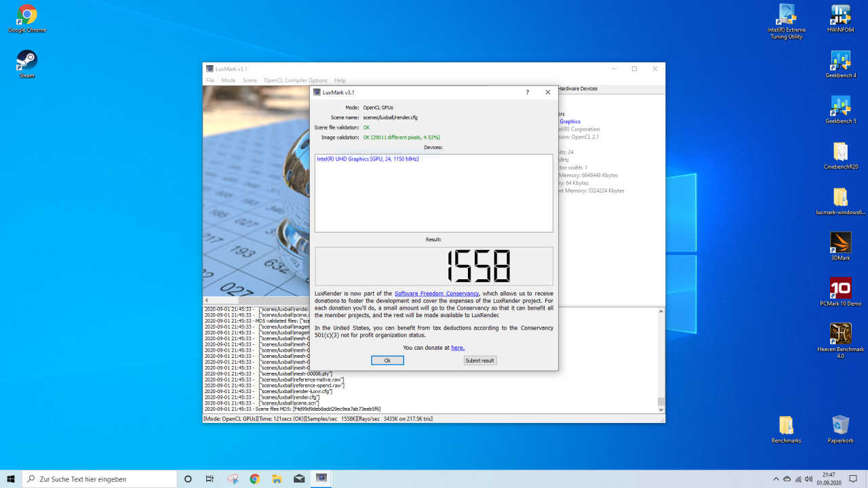This screenshot has height=488, width=868.
Task: Click the dialog help question-mark button
Action: pos(528,92)
